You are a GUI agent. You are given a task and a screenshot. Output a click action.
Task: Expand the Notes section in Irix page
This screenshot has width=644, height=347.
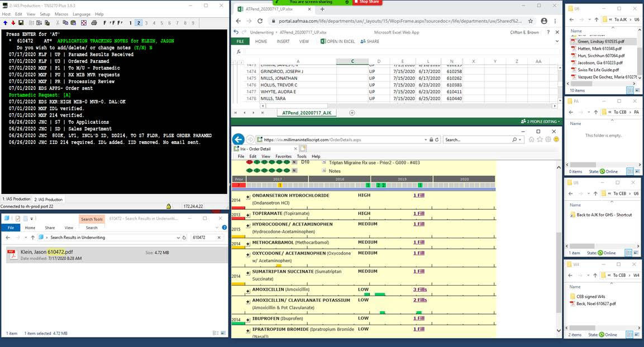pos(324,171)
